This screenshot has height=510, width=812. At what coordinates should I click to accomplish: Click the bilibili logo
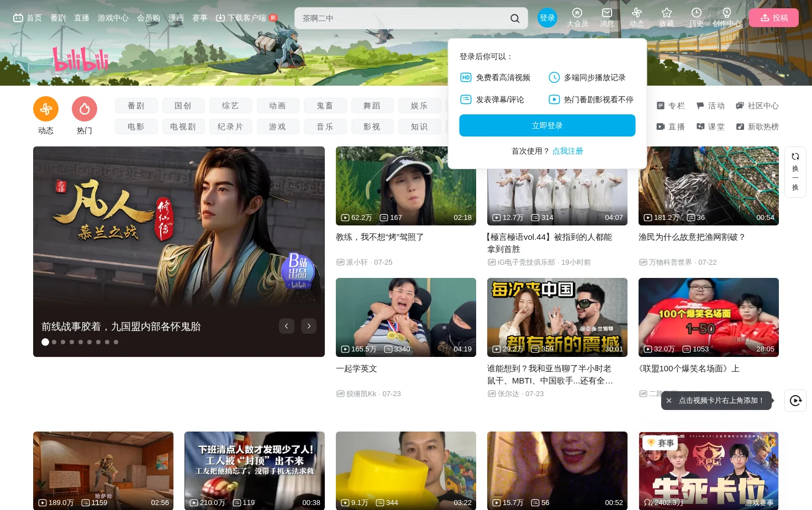click(x=81, y=59)
